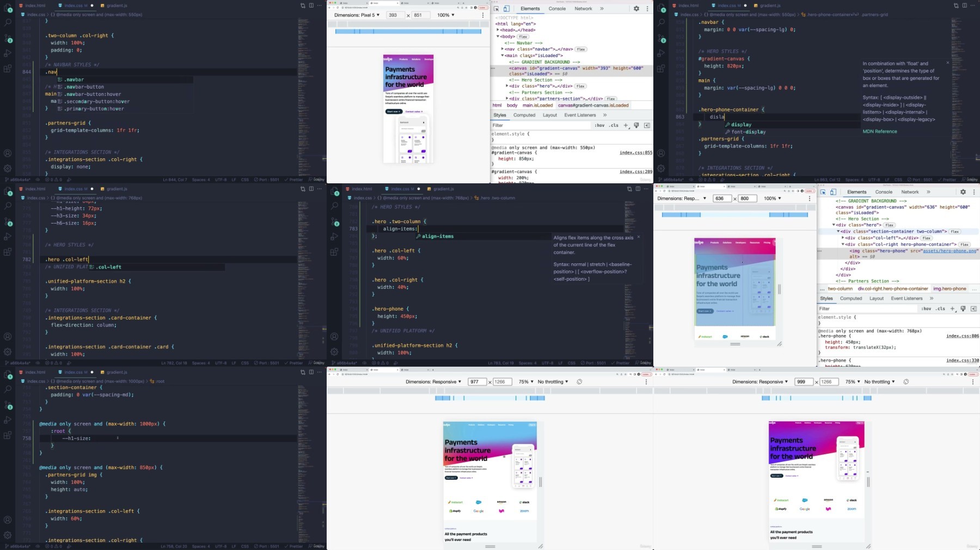The width and height of the screenshot is (980, 550).
Task: Click the width field showing 393
Action: click(395, 15)
